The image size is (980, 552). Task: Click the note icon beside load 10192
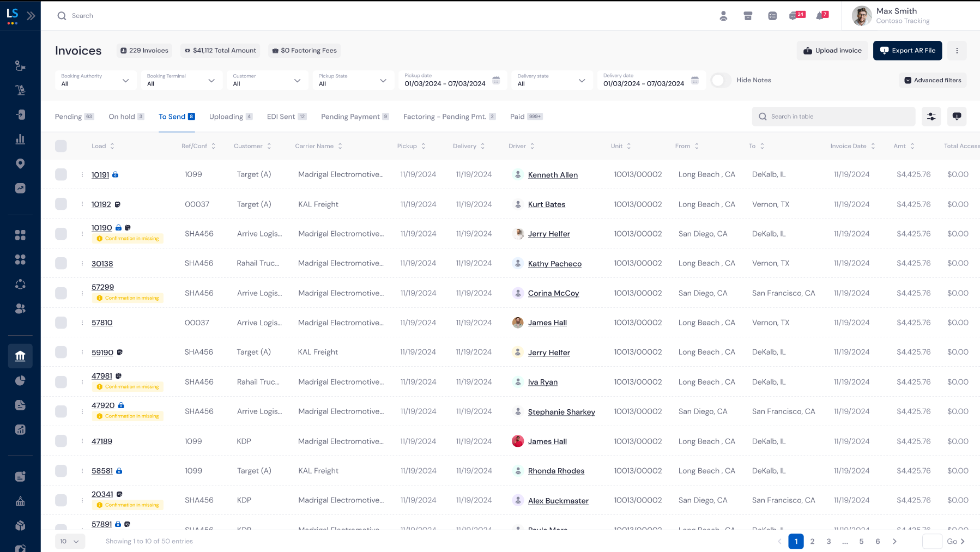pyautogui.click(x=117, y=204)
